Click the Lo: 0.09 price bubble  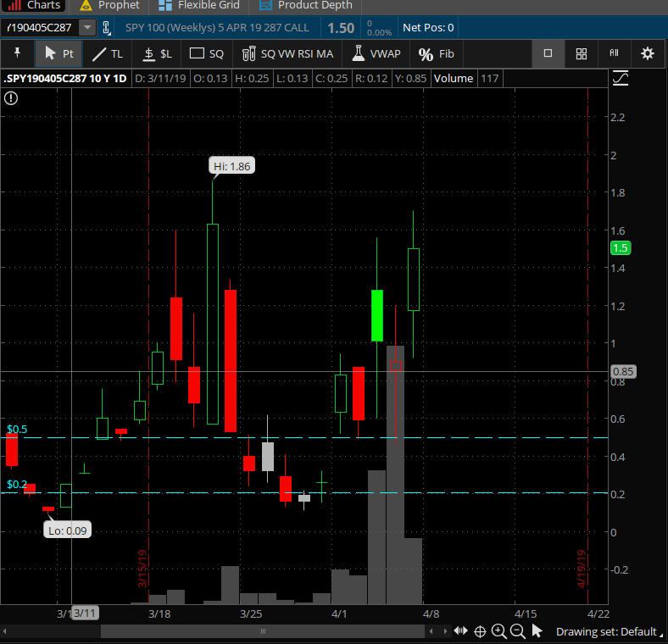67,530
